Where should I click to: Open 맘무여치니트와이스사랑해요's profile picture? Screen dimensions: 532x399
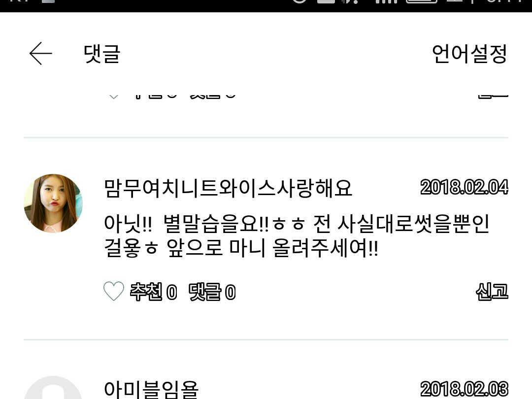[x=53, y=203]
